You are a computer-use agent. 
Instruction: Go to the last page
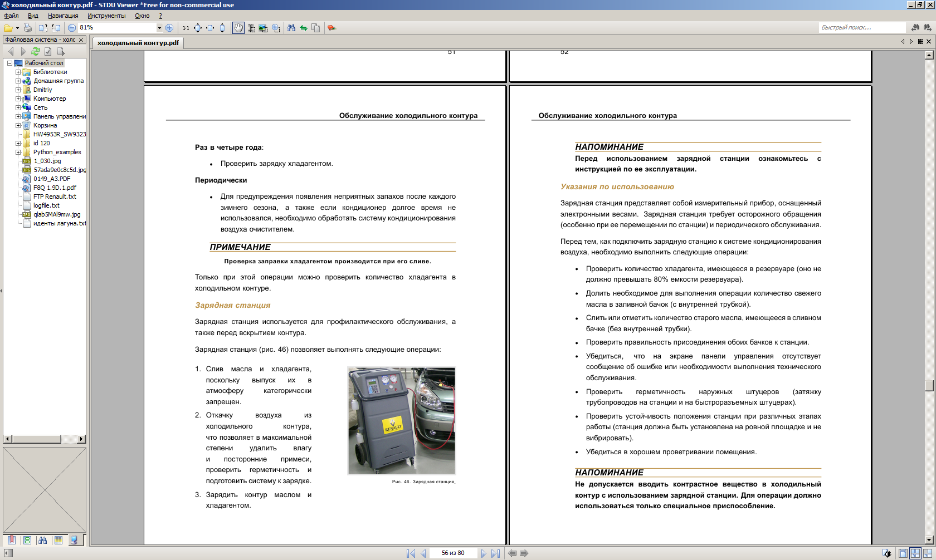[495, 553]
